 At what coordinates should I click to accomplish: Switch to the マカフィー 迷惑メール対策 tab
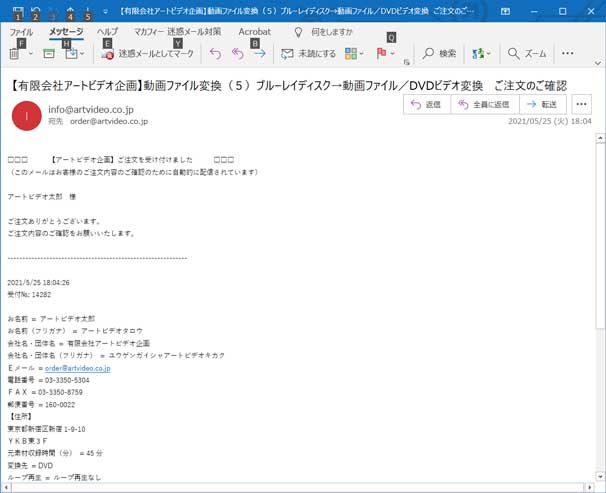tap(177, 32)
